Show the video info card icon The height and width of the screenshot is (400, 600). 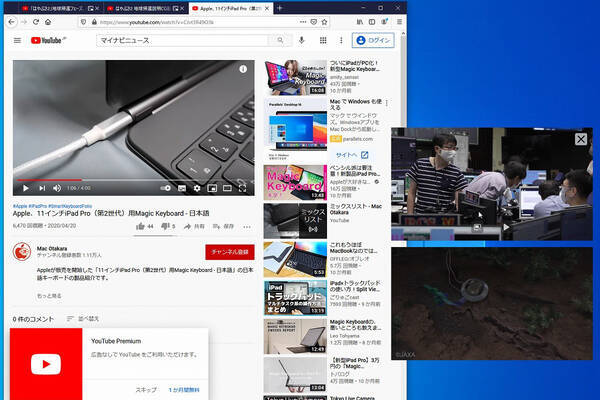point(243,69)
